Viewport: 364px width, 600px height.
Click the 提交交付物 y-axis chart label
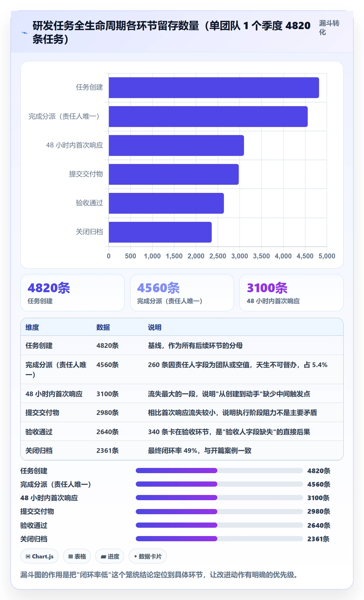(86, 174)
